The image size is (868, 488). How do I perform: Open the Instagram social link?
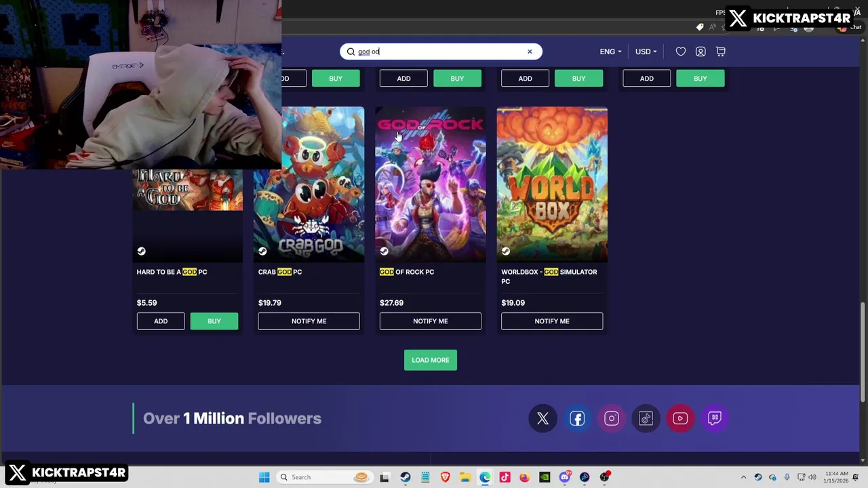[x=612, y=418]
